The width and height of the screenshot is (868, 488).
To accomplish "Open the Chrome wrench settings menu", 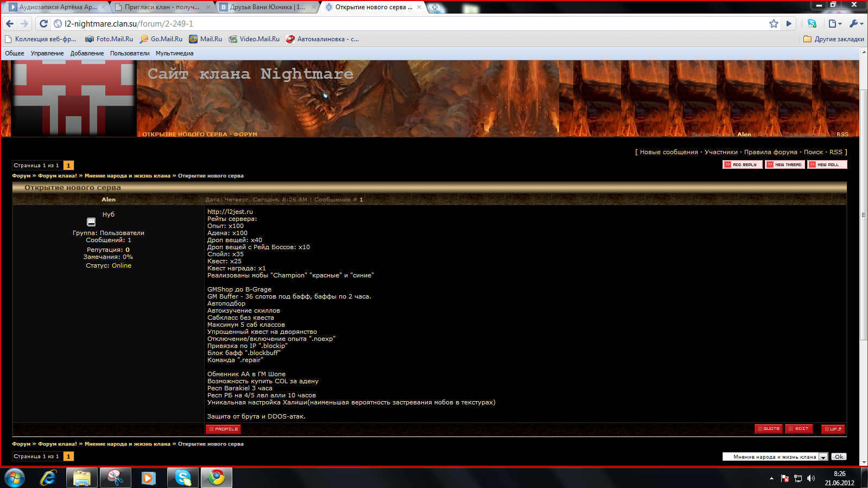I will 856,23.
